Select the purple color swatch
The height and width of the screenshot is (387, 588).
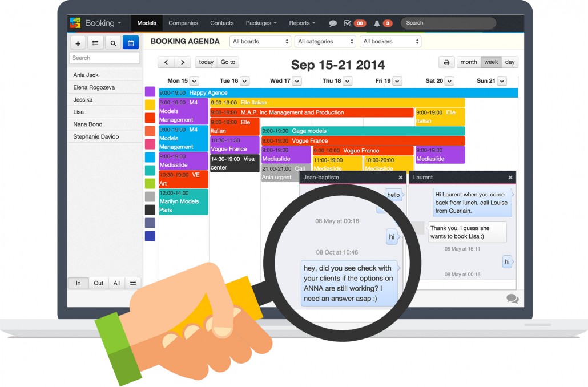pyautogui.click(x=150, y=92)
